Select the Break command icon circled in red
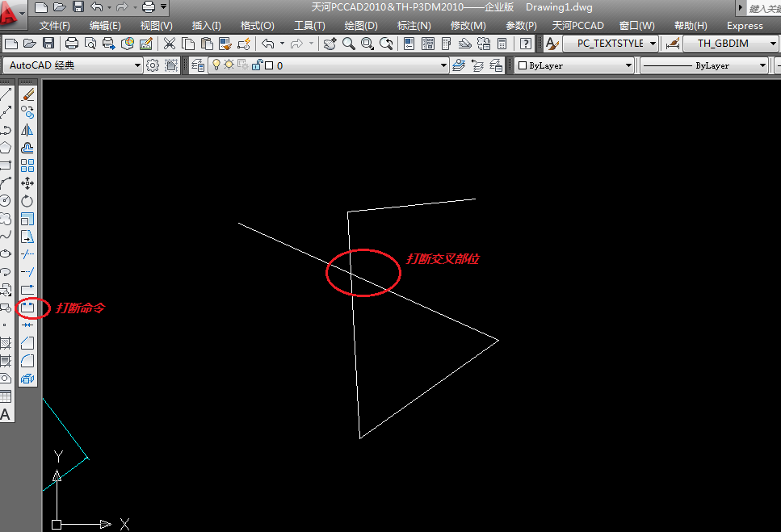The width and height of the screenshot is (781, 532). [27, 308]
